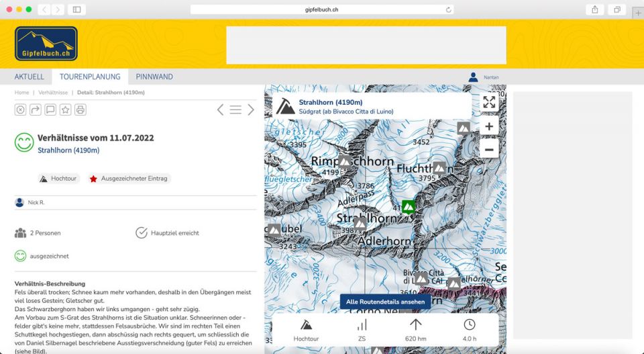This screenshot has width=644, height=354.
Task: Open comments with the speech bubble icon
Action: coord(50,109)
